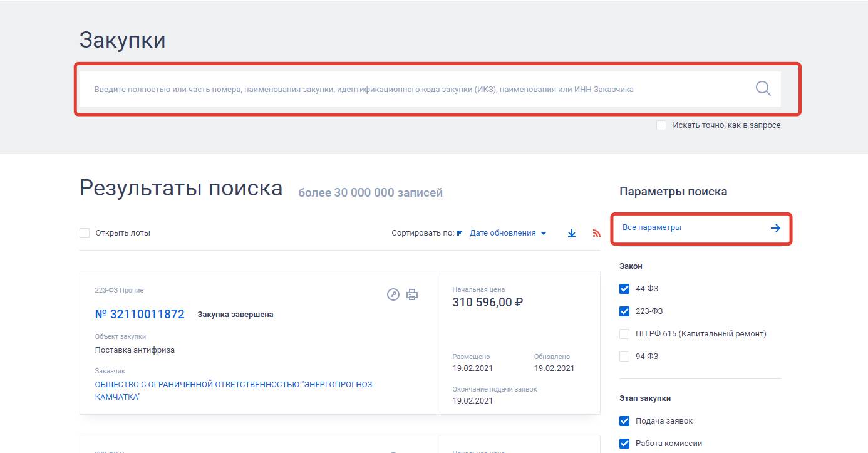
Task: Tick the Искать точно, как в запросе checkbox
Action: click(x=661, y=125)
